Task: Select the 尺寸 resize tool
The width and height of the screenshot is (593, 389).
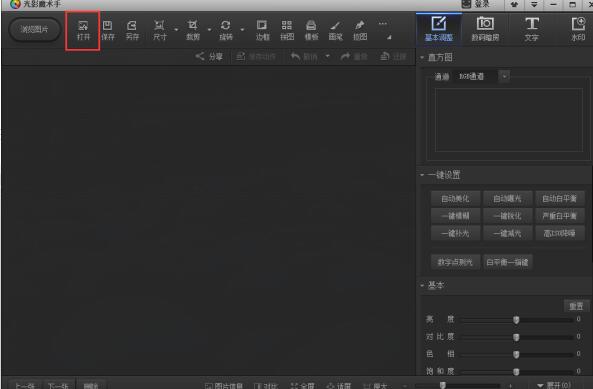Action: 160,30
